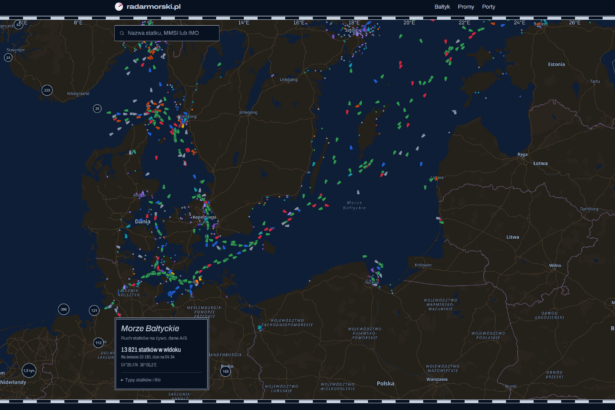The width and height of the screenshot is (615, 410).
Task: Open the radarmorski.pl home link text
Action: point(153,7)
